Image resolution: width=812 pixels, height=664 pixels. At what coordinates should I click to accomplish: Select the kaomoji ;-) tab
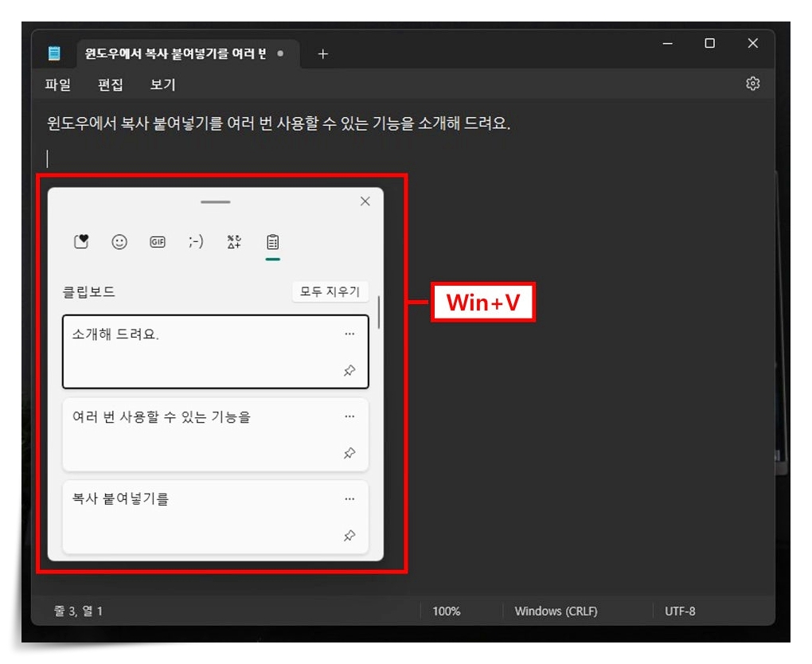196,241
